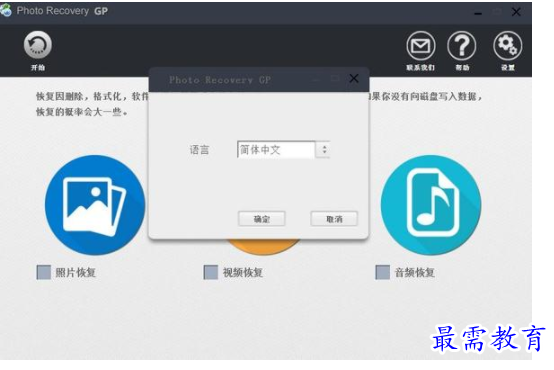
Task: Click Photo Recovery GP app logo in title bar
Action: pyautogui.click(x=6, y=11)
